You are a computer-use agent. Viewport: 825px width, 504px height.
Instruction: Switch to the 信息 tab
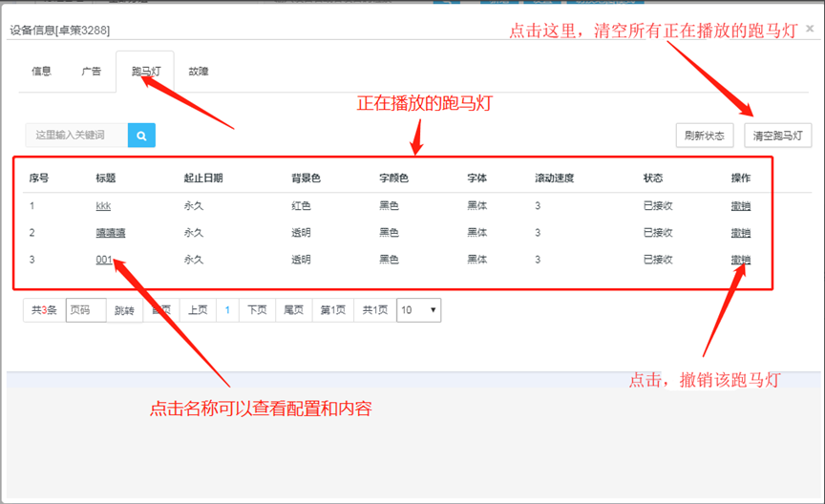pyautogui.click(x=41, y=72)
